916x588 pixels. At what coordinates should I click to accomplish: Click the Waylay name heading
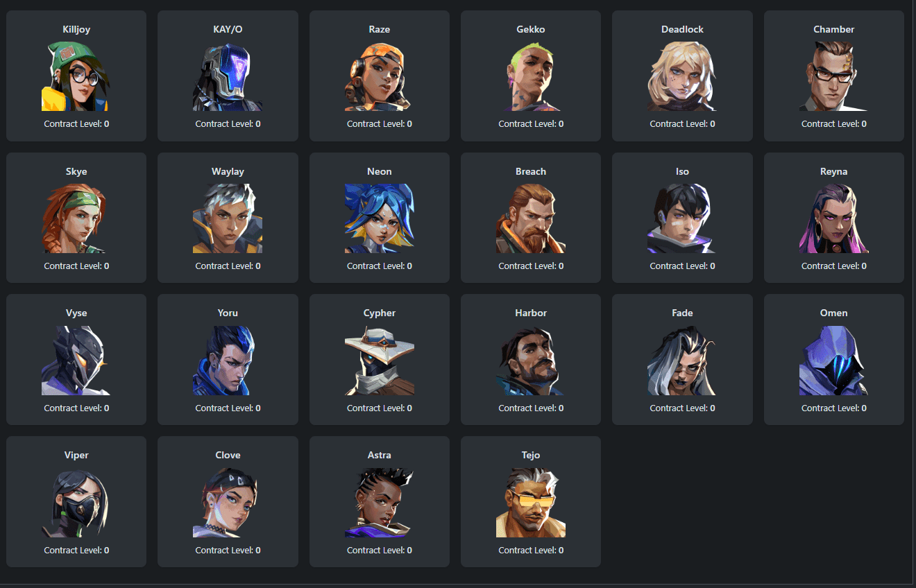(228, 171)
